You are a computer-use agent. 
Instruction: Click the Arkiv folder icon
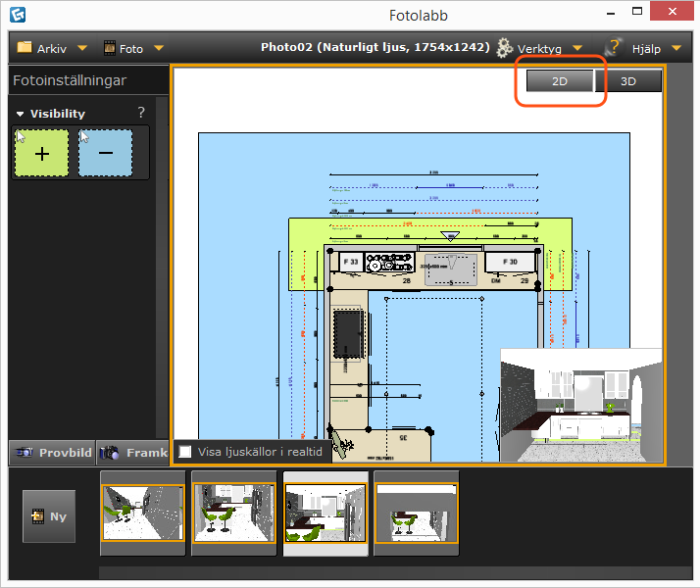point(25,47)
